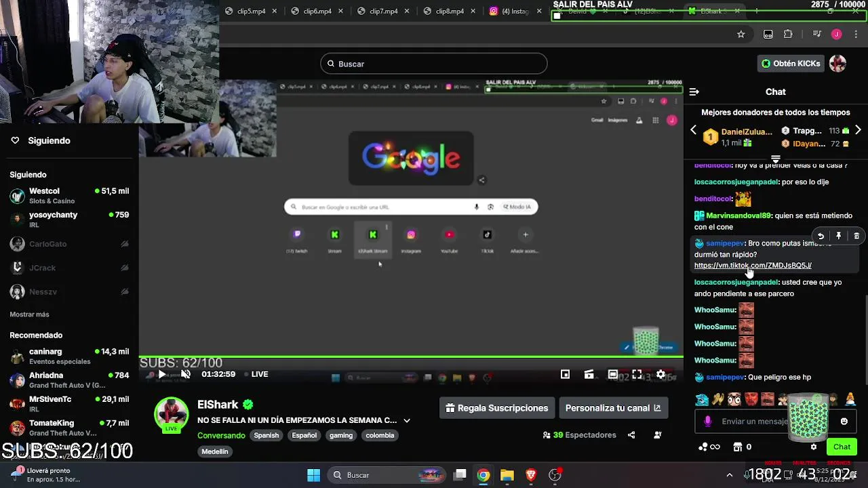Open yosoychanty channel in sidebar
Image resolution: width=868 pixels, height=488 pixels.
click(x=69, y=220)
